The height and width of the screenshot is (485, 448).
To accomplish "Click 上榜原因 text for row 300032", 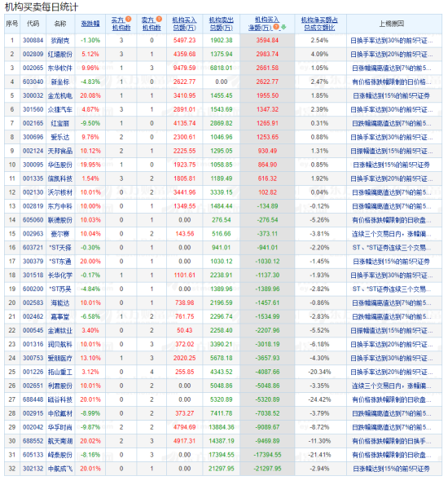I will 392,95.
